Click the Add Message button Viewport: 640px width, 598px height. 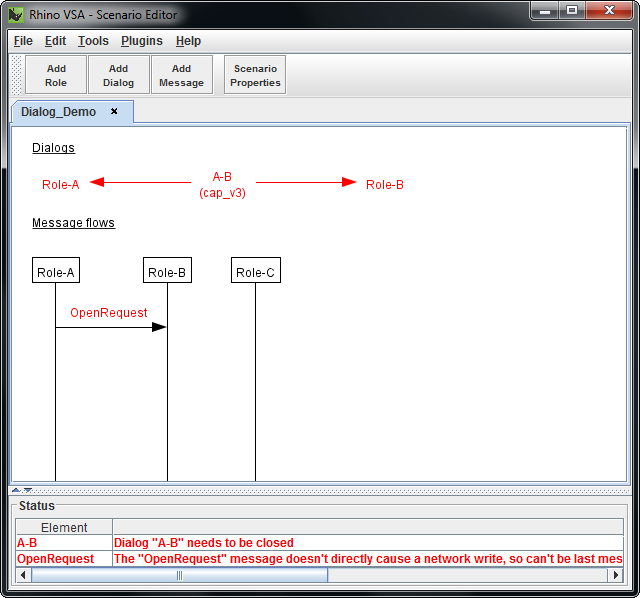coord(182,75)
